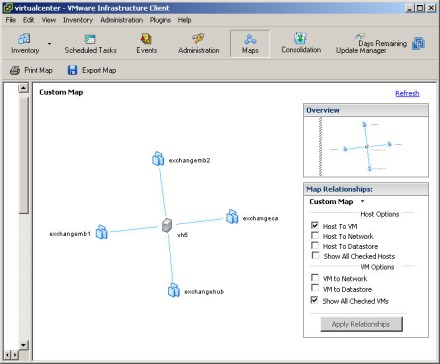Click the Apply Relationships button

(361, 324)
